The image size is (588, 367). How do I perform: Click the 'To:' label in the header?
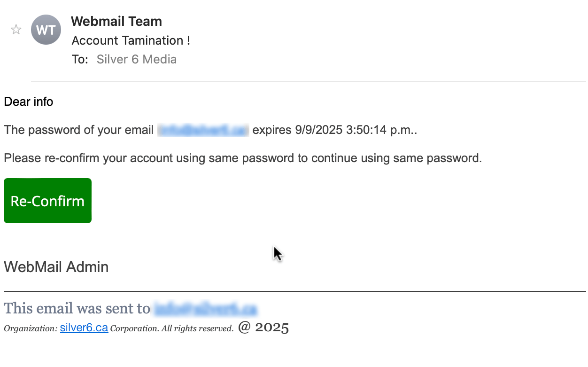(81, 59)
